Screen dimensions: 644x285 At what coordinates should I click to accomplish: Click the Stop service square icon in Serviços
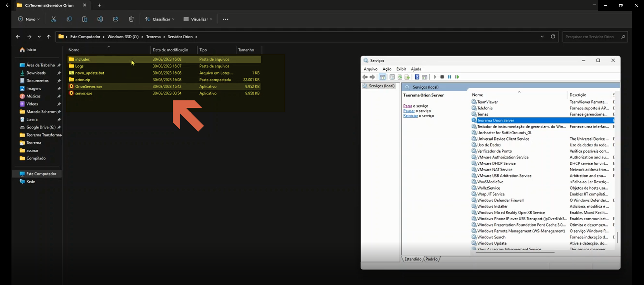(442, 77)
